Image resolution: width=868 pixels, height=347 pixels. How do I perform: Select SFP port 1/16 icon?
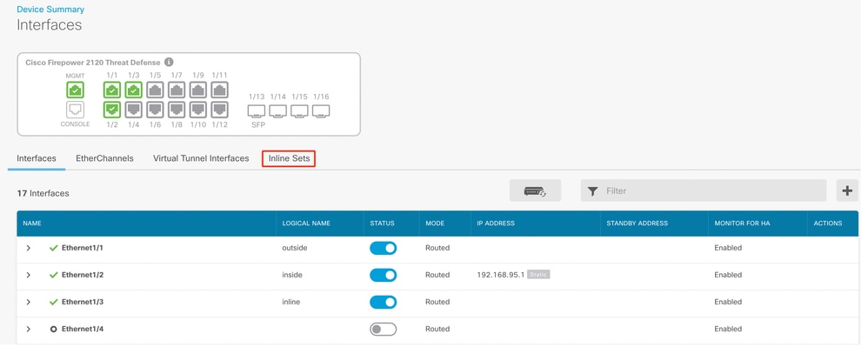click(321, 110)
